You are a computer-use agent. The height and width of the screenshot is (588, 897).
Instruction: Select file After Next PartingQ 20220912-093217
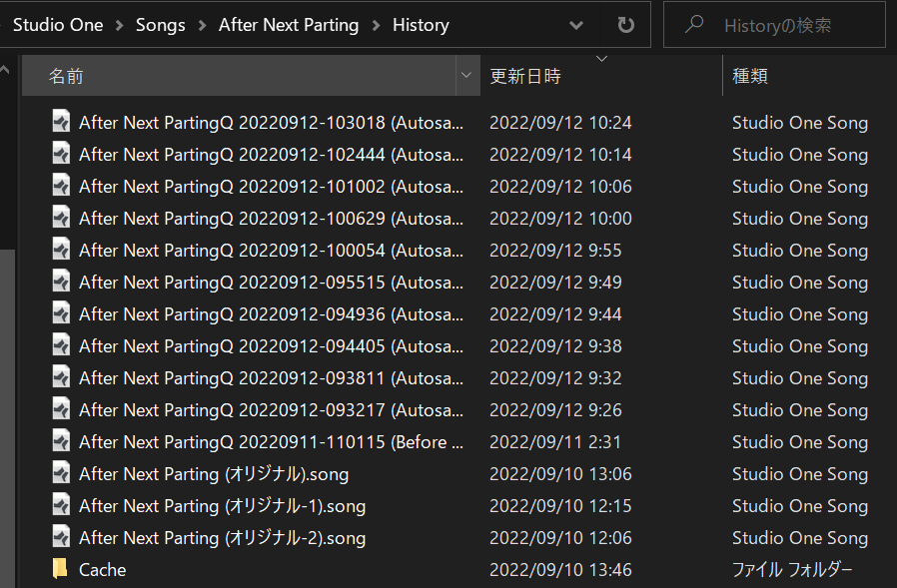(x=271, y=410)
